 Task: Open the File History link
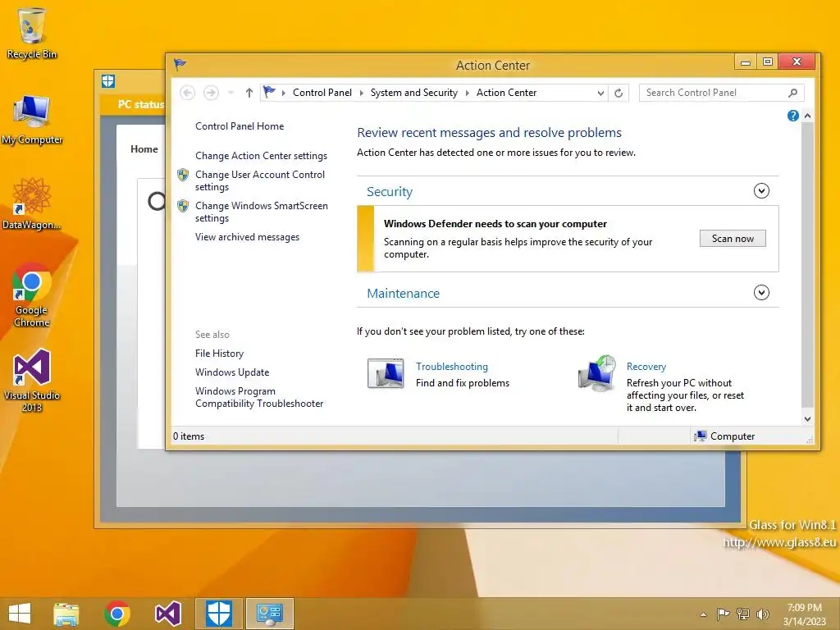coord(219,354)
